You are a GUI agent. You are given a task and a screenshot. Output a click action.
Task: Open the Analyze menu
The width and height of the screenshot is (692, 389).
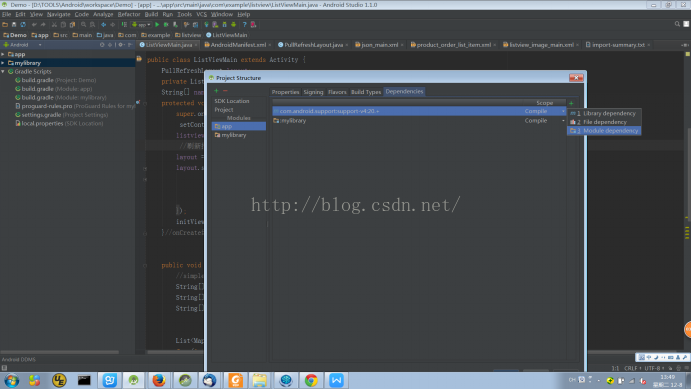[x=103, y=14]
